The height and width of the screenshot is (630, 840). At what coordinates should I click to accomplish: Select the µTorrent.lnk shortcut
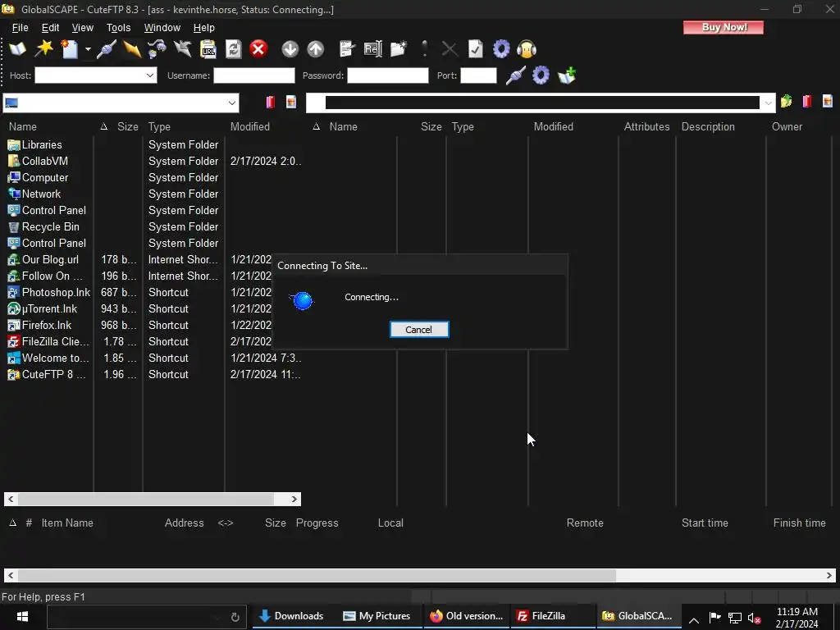point(49,309)
